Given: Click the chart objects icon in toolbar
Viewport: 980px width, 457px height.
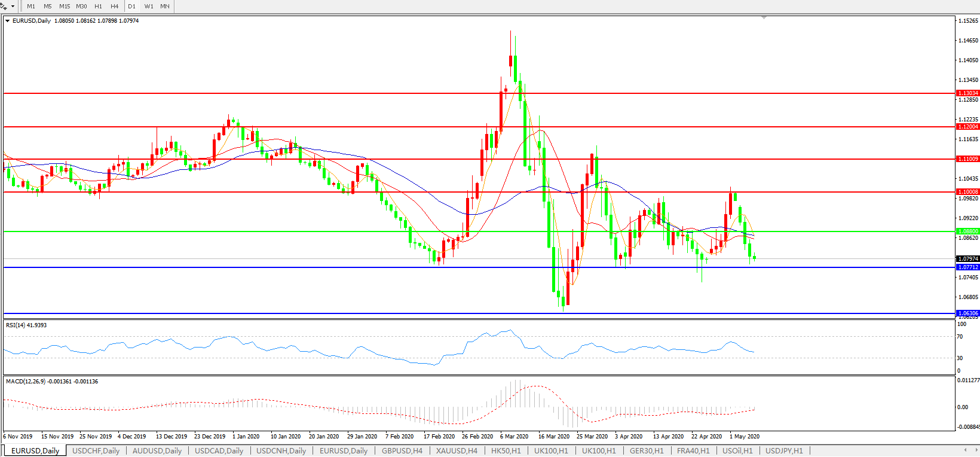Looking at the screenshot, I should tap(4, 6).
